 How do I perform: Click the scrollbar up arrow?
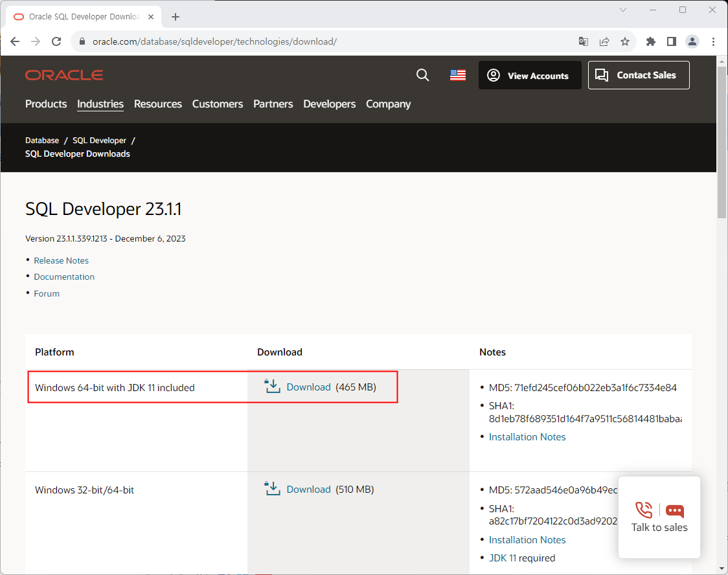722,62
